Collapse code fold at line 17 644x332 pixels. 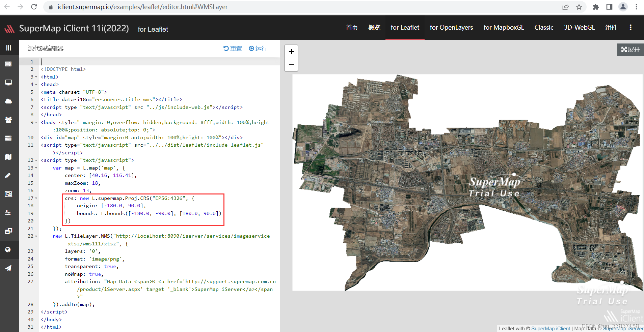(36, 198)
